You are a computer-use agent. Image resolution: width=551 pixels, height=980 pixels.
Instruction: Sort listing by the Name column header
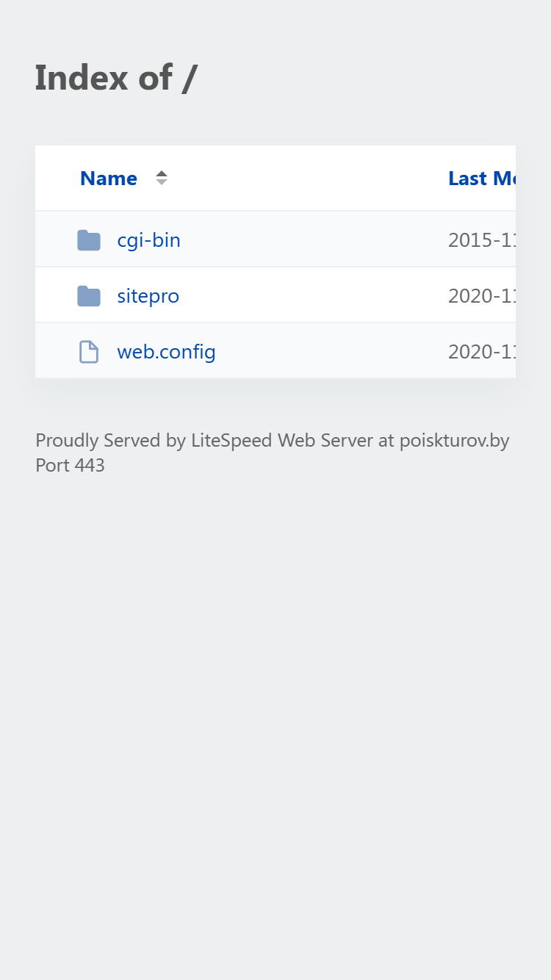coord(109,179)
